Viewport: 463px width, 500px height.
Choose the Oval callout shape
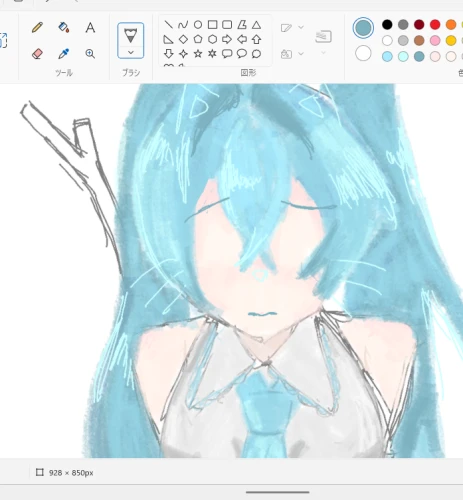(242, 54)
